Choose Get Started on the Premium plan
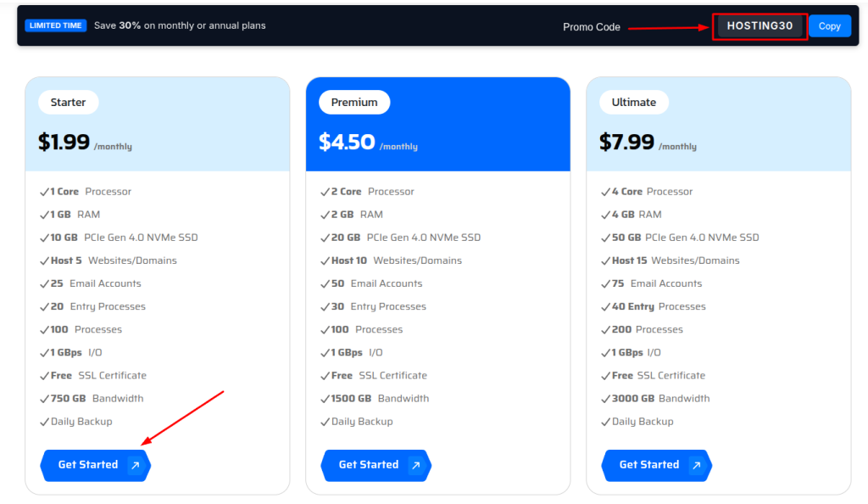Image resolution: width=868 pixels, height=504 pixels. tap(376, 465)
